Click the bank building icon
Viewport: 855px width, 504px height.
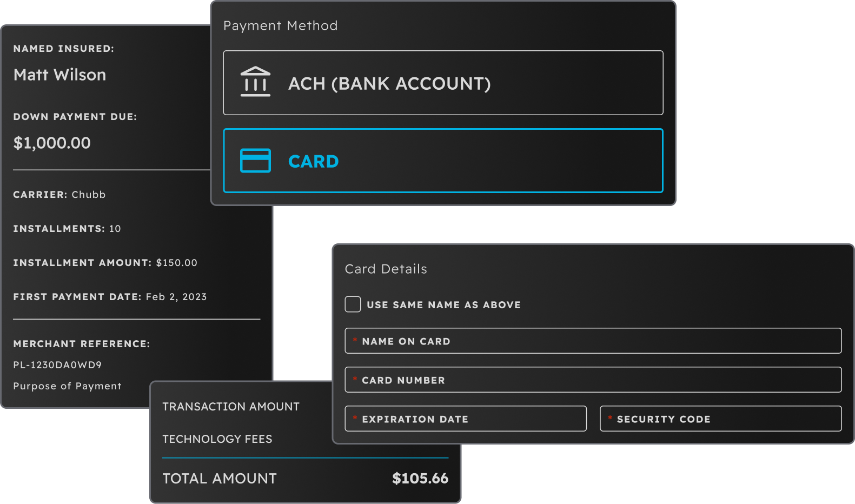255,82
